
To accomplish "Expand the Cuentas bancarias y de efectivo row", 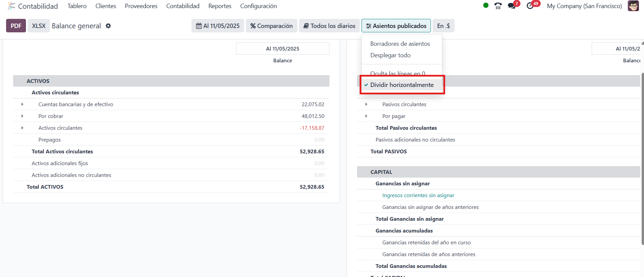I will 22,104.
